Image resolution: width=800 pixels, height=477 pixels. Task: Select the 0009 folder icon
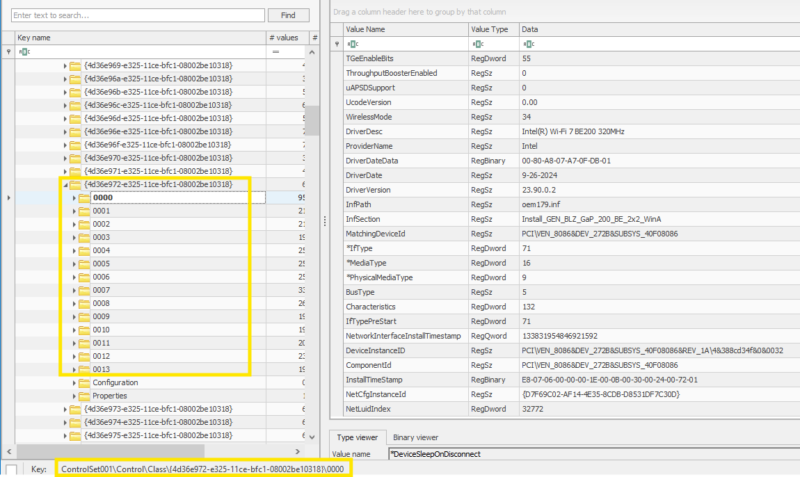(x=84, y=317)
